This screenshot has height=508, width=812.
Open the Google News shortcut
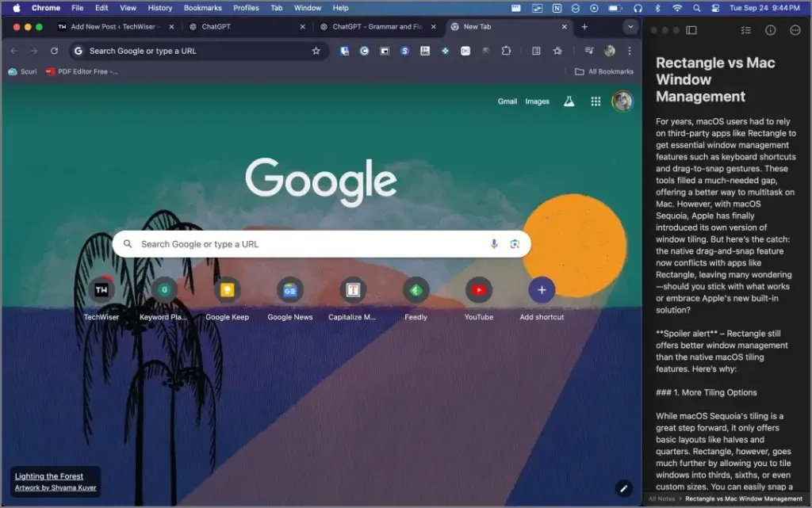click(290, 298)
